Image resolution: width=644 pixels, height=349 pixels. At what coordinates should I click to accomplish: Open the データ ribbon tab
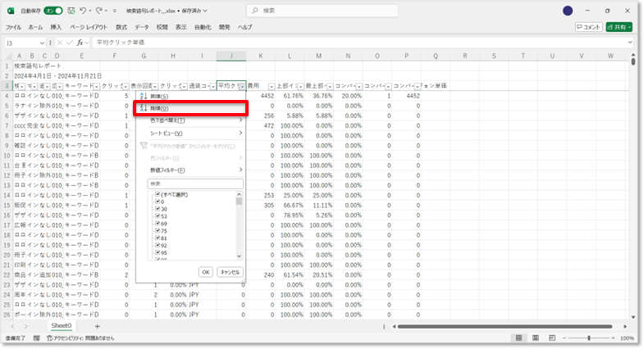142,27
